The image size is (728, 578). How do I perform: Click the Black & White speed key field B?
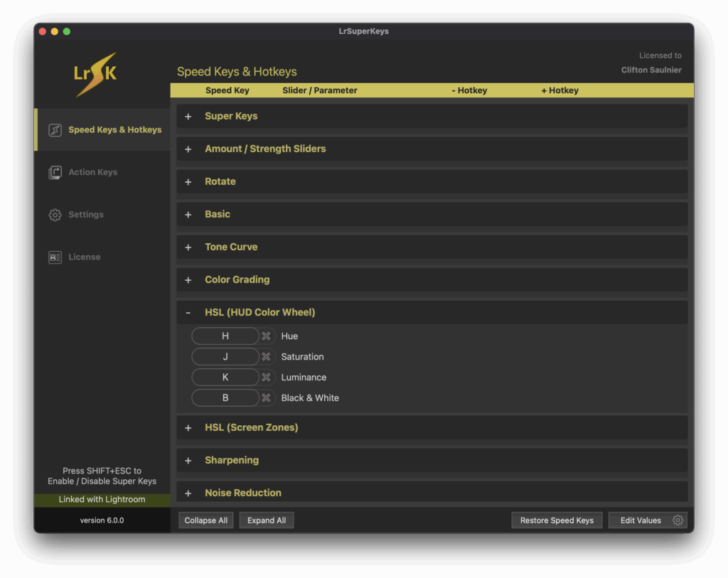[225, 398]
